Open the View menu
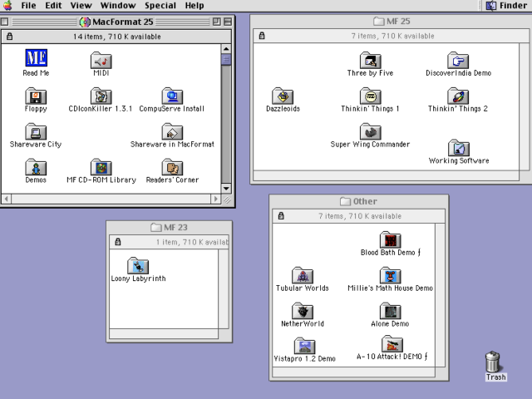532x399 pixels. [81, 6]
